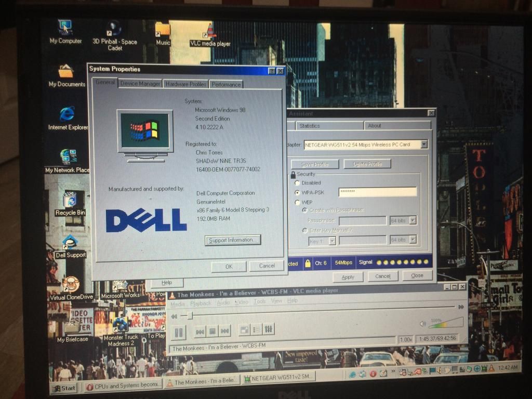Expand the Passphrase 64 bits dropdown
The image size is (532, 399).
(x=413, y=220)
